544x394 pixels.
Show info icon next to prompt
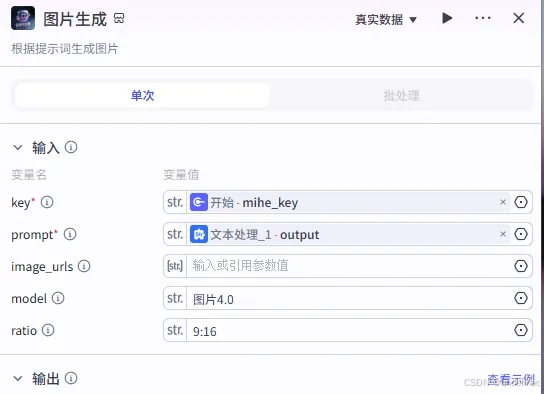click(x=70, y=234)
